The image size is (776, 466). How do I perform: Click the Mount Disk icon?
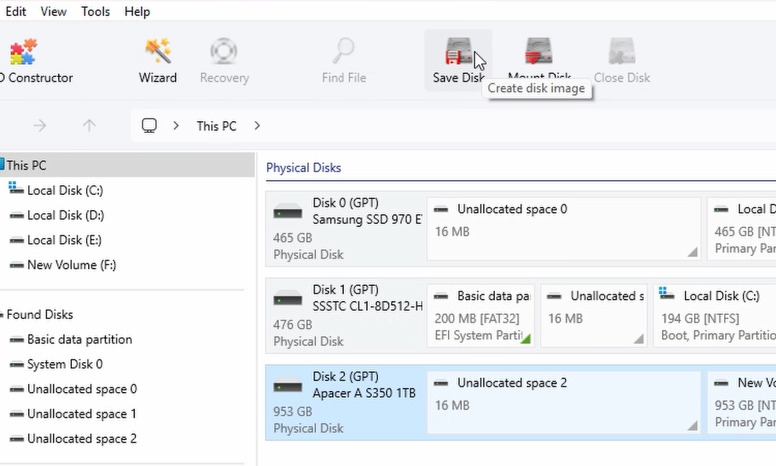point(538,51)
